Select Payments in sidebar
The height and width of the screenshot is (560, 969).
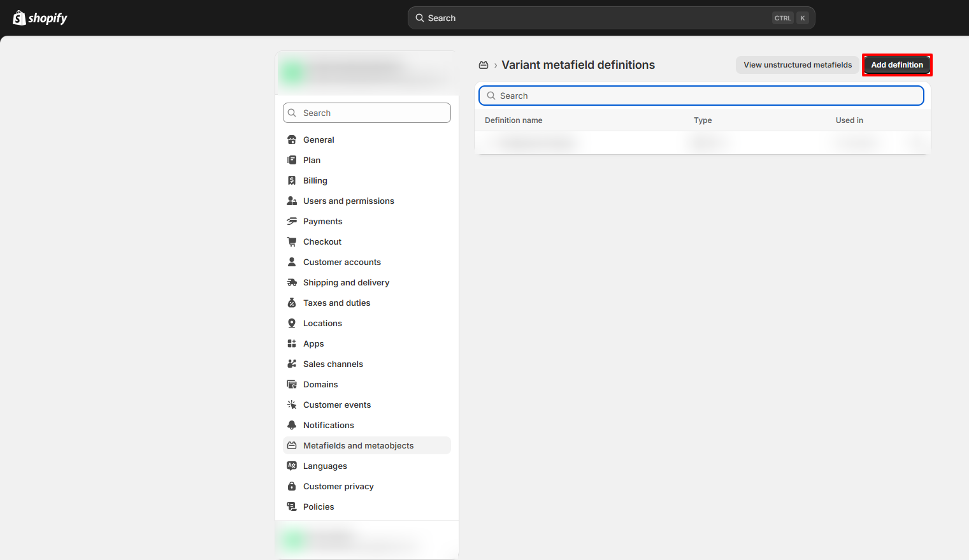(x=367, y=221)
